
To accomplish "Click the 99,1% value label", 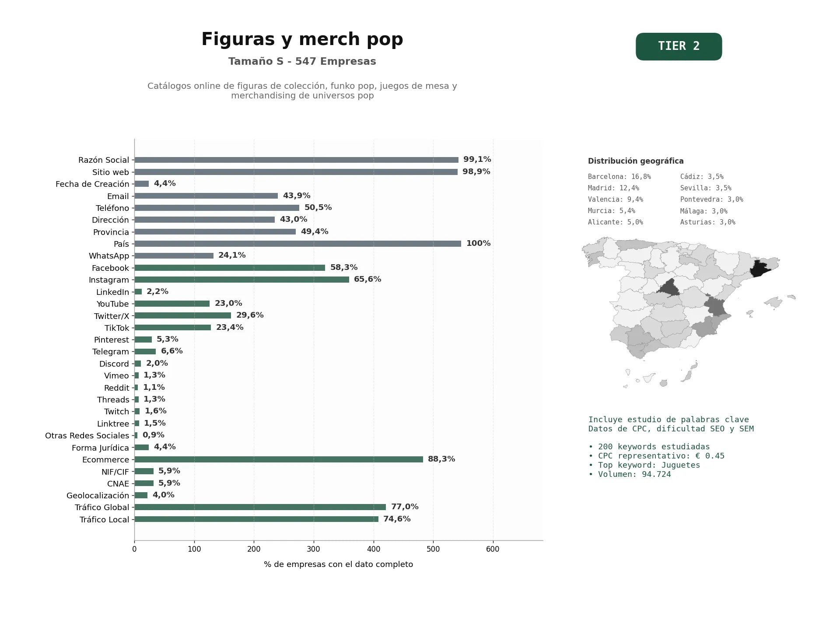I will point(477,159).
